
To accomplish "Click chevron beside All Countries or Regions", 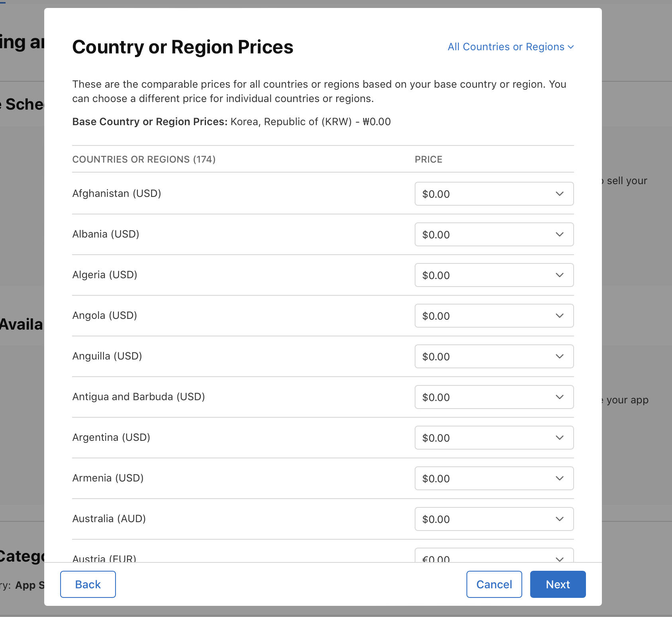I will coord(571,47).
